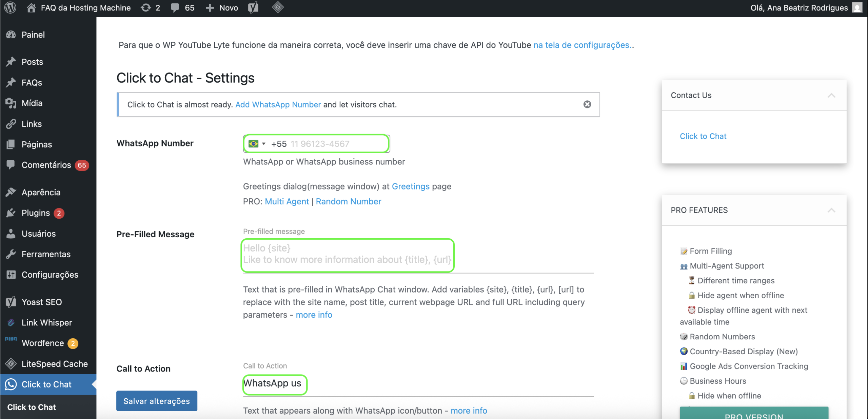This screenshot has height=419, width=868.
Task: Click the Pre-filled message text area
Action: click(418, 256)
